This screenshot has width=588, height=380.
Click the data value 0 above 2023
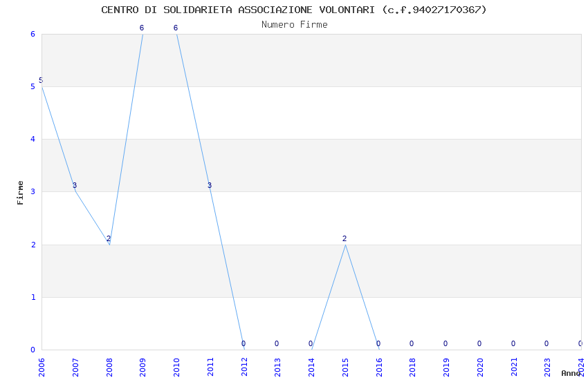(546, 343)
